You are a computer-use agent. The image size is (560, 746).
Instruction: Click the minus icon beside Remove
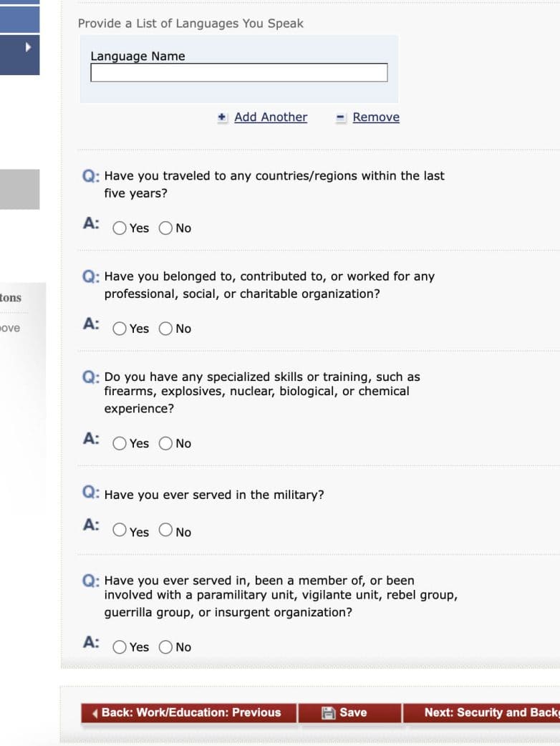[x=341, y=117]
